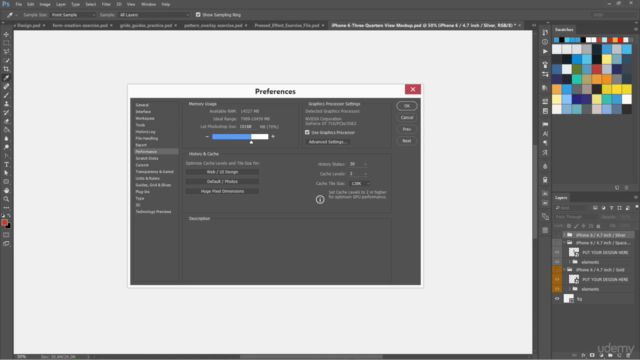Select the Eraser tool

tap(6, 121)
